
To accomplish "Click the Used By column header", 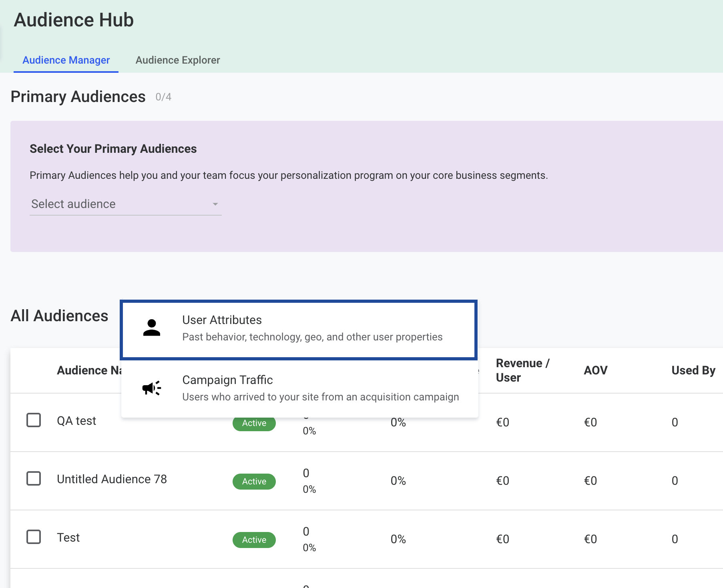I will pyautogui.click(x=693, y=370).
